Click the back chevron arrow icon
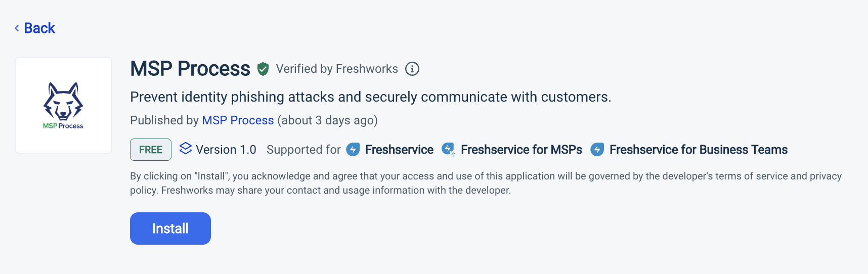Viewport: 868px width, 274px height. tap(17, 28)
